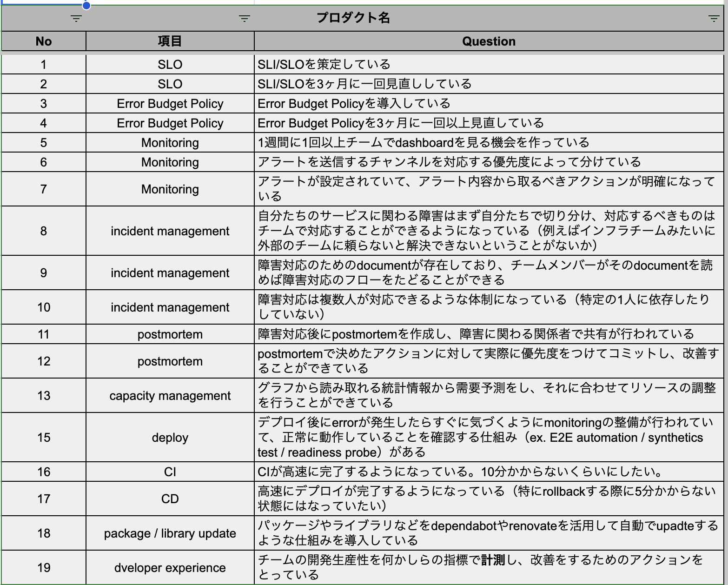
Task: Click the incident management cell in row 8
Action: pos(170,231)
